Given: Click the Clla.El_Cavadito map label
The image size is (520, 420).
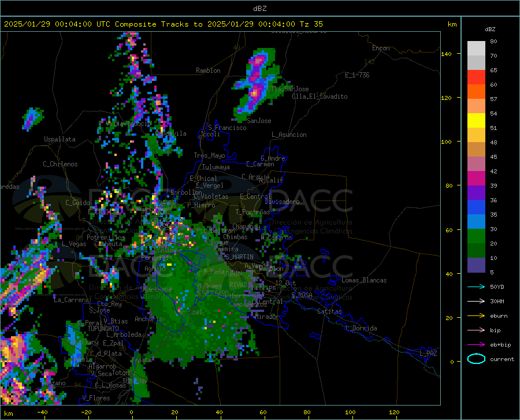Looking at the screenshot, I should (x=320, y=96).
